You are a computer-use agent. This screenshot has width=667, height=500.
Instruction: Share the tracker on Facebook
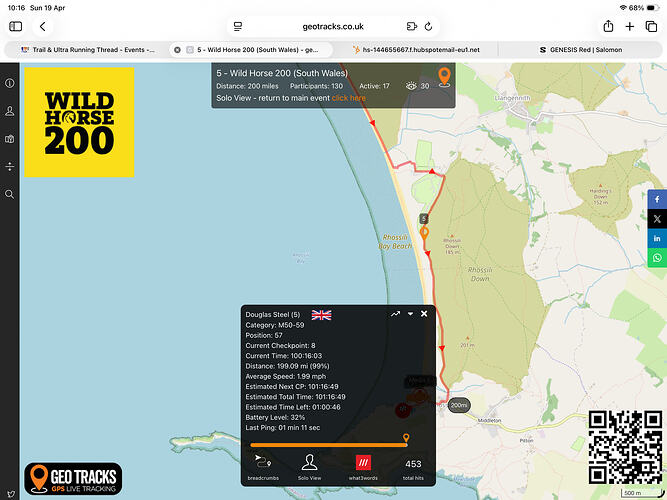(657, 197)
